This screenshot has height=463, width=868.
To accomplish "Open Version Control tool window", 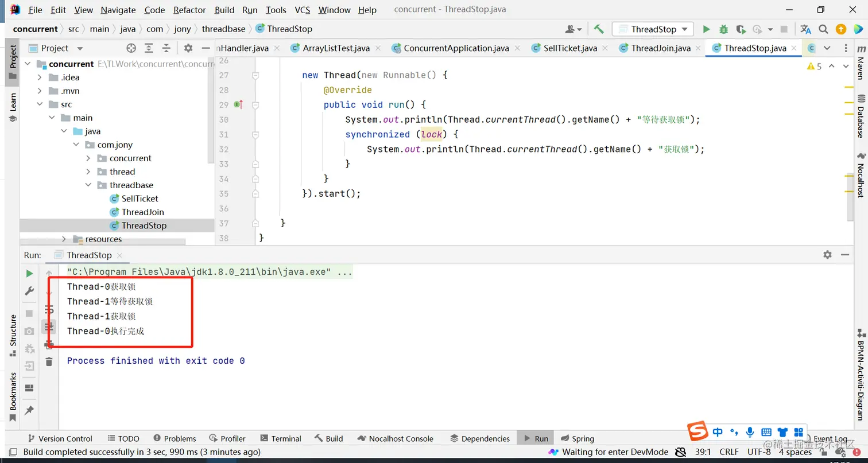I will [59, 438].
